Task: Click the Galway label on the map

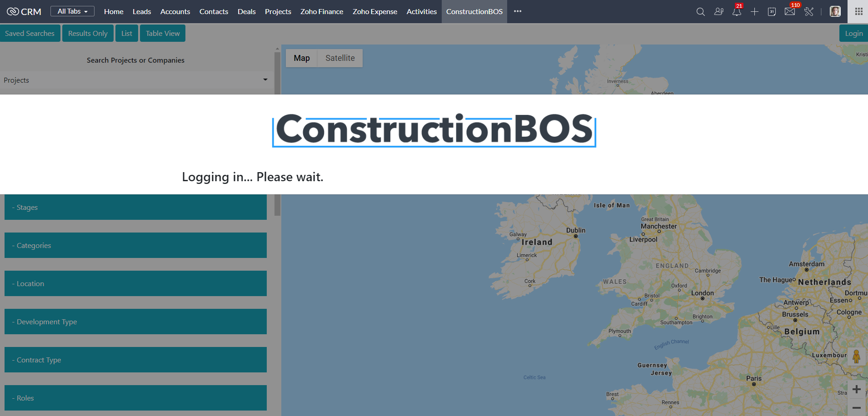Action: [x=518, y=234]
